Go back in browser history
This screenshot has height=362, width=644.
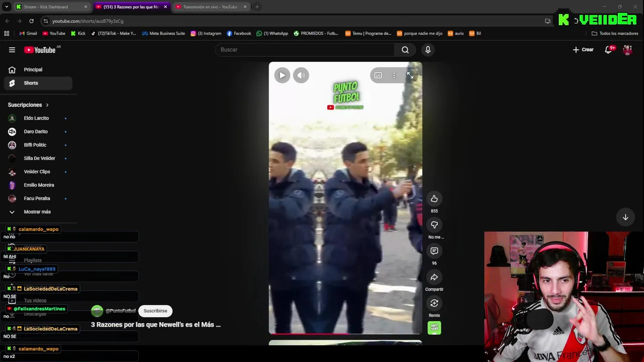[x=7, y=21]
